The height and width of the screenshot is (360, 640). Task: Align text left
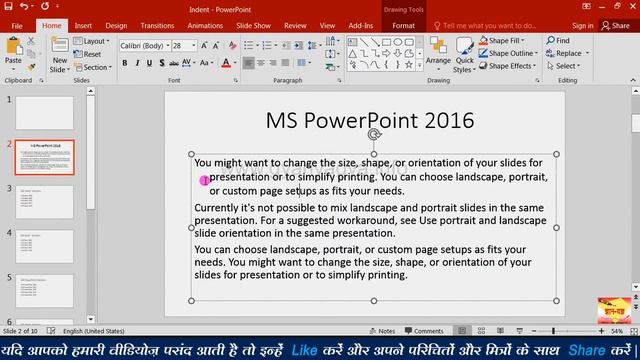click(248, 63)
